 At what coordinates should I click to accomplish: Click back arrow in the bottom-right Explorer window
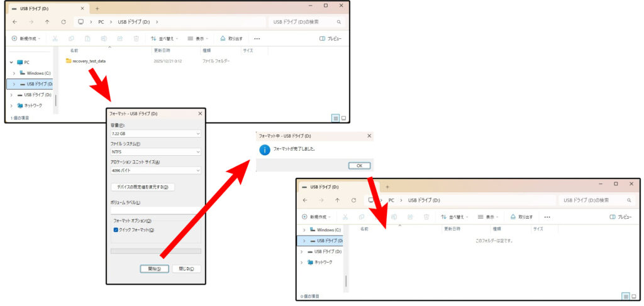[x=305, y=200]
